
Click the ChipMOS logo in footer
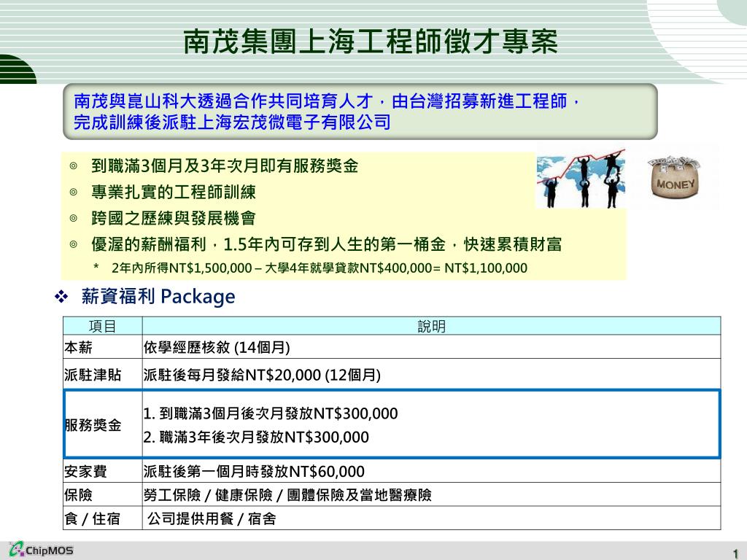coord(41,550)
